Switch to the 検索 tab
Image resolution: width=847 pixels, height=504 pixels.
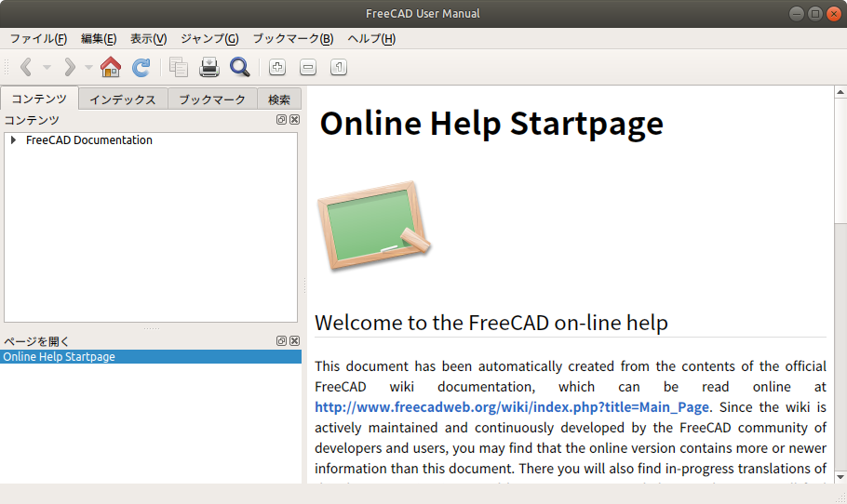click(279, 99)
